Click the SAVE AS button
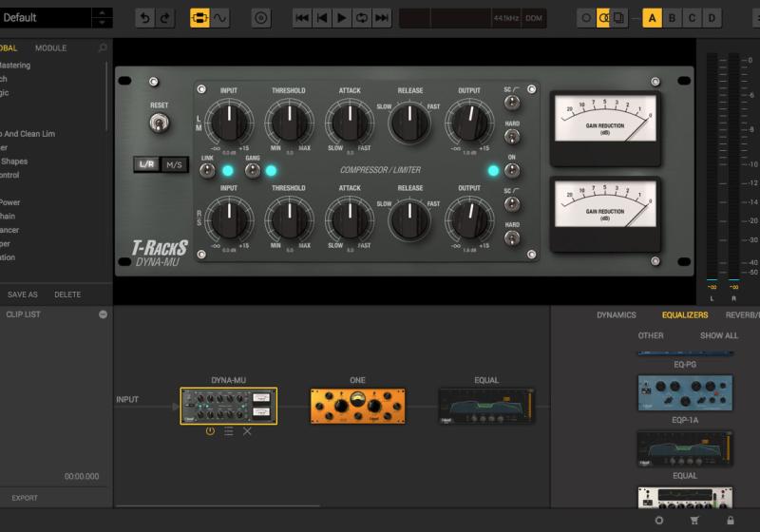Screen dimensions: 760x532 [23, 294]
